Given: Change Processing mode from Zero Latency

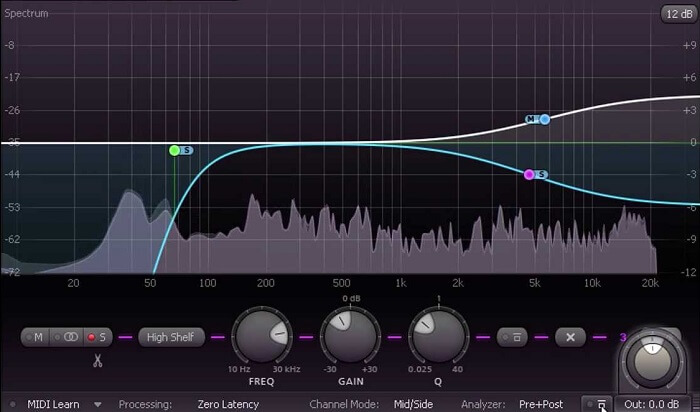Looking at the screenshot, I should 228,405.
